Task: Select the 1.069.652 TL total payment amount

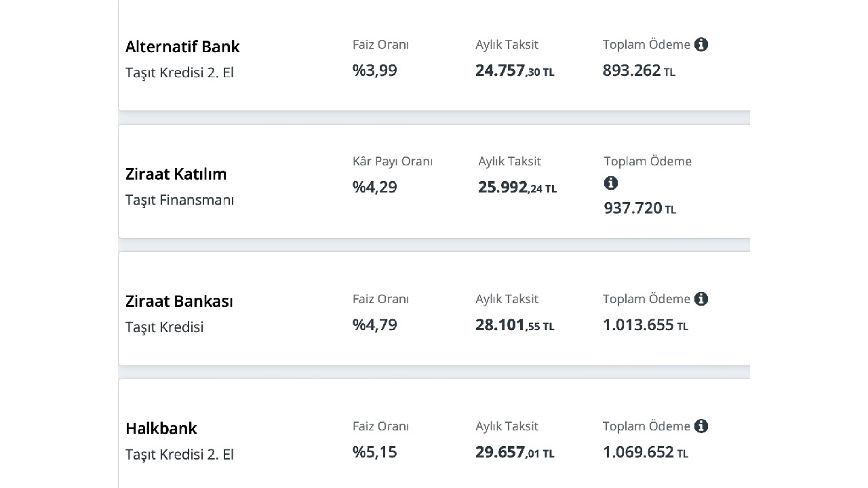Action: 645,452
